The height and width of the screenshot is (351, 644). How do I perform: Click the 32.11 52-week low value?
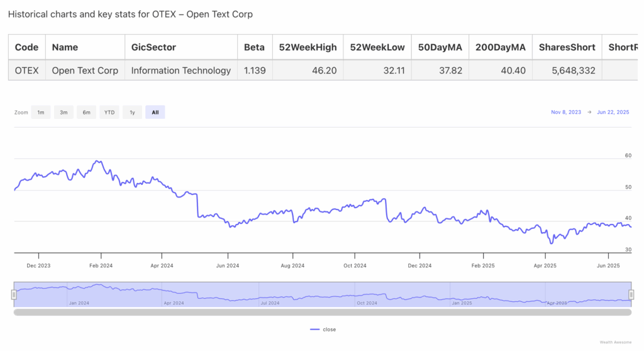point(394,70)
